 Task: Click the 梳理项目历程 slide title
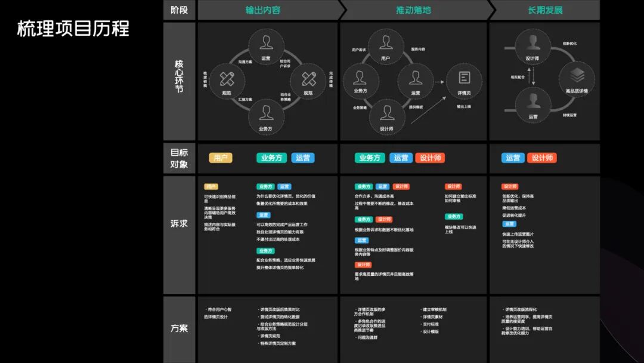point(73,29)
